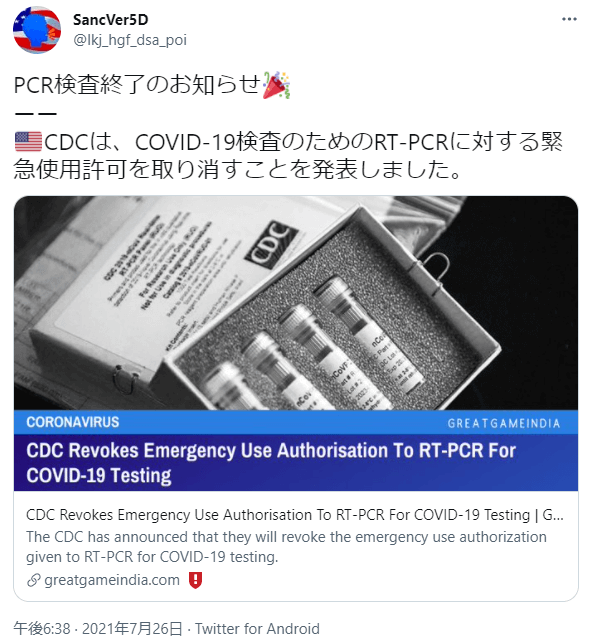Click the tweet text PCR検査終了のお知らせ

pos(138,85)
